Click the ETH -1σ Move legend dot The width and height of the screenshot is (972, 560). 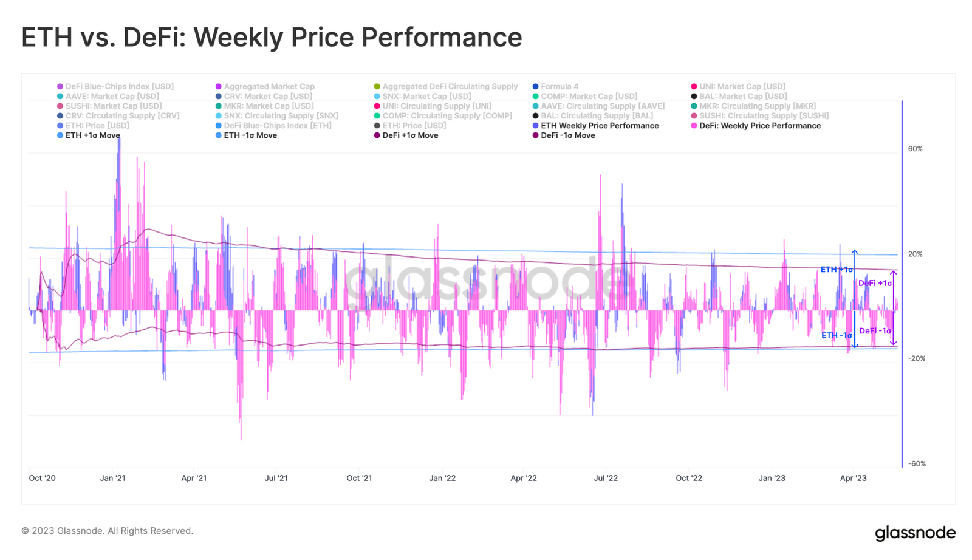click(219, 135)
